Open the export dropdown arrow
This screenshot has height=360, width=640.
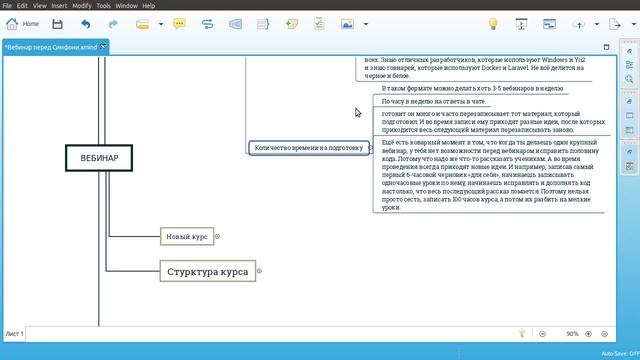click(x=634, y=24)
